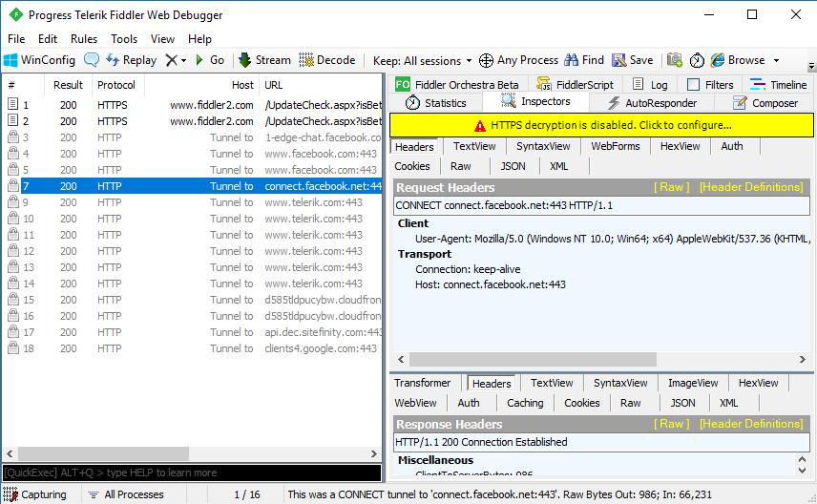Open the Tools menu
This screenshot has width=817, height=504.
click(124, 39)
